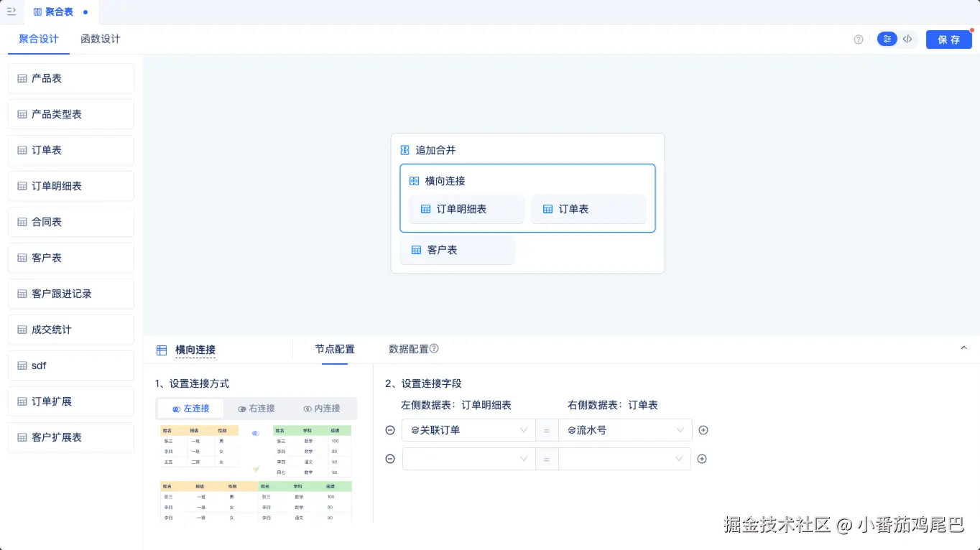This screenshot has height=550, width=980.
Task: Add condition after 流水号 row with plus icon
Action: click(703, 430)
